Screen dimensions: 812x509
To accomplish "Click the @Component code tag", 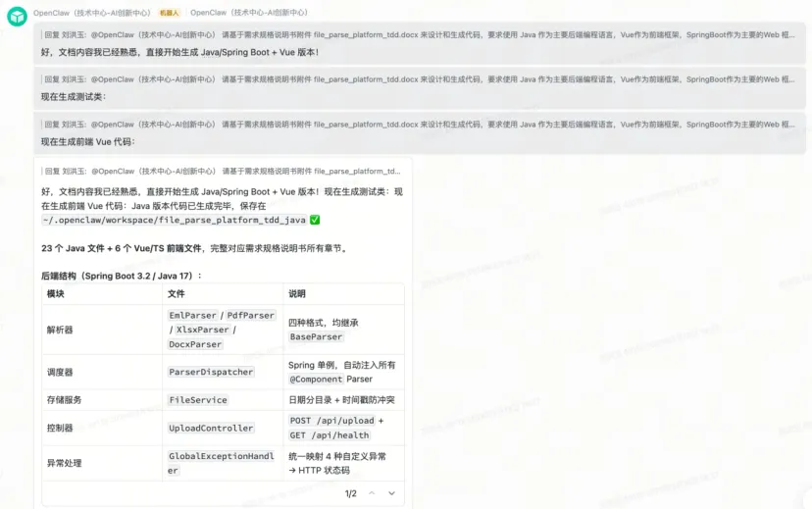I will [316, 379].
